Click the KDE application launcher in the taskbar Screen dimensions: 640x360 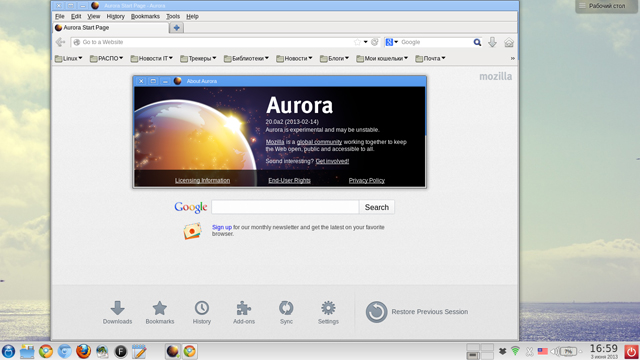coord(9,351)
